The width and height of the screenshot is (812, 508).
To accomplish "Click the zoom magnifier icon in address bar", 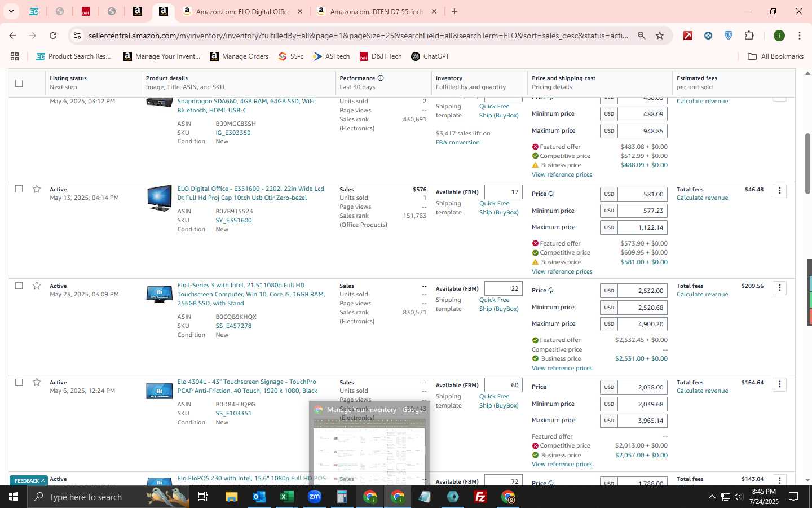I will click(641, 36).
